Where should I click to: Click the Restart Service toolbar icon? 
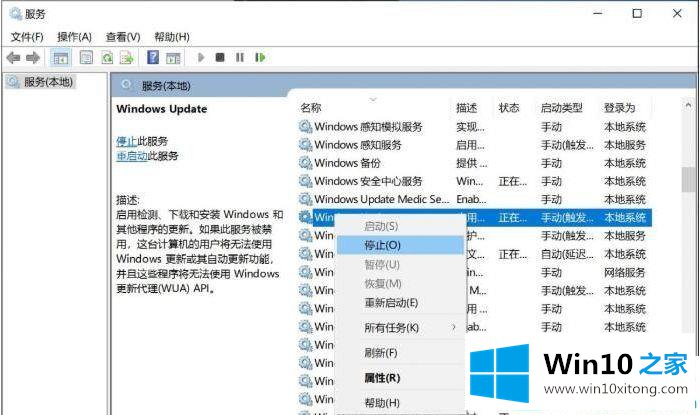(x=260, y=58)
